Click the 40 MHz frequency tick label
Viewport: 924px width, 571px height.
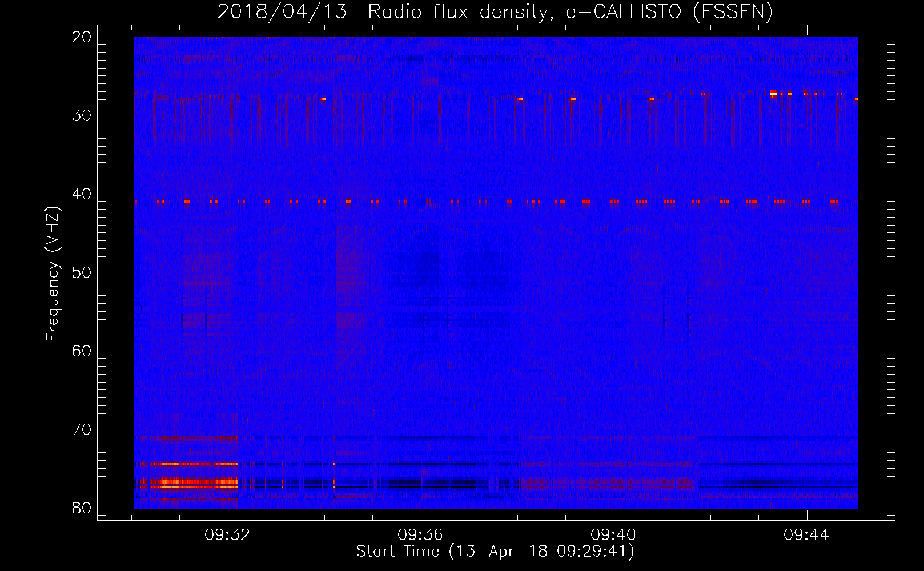click(x=82, y=194)
